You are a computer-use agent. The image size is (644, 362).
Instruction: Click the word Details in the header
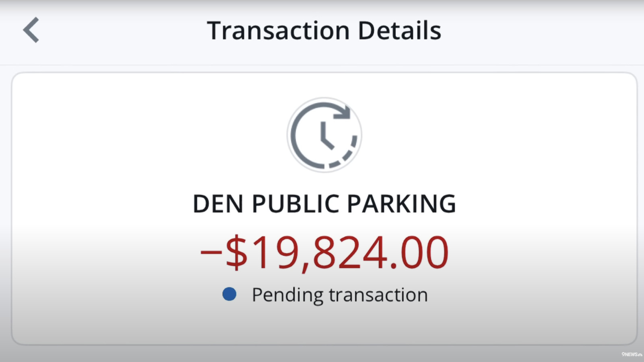coord(399,31)
